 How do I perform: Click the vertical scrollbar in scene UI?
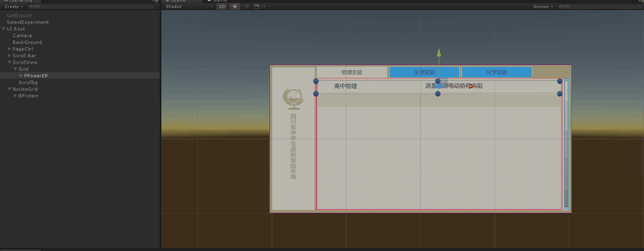click(566, 144)
